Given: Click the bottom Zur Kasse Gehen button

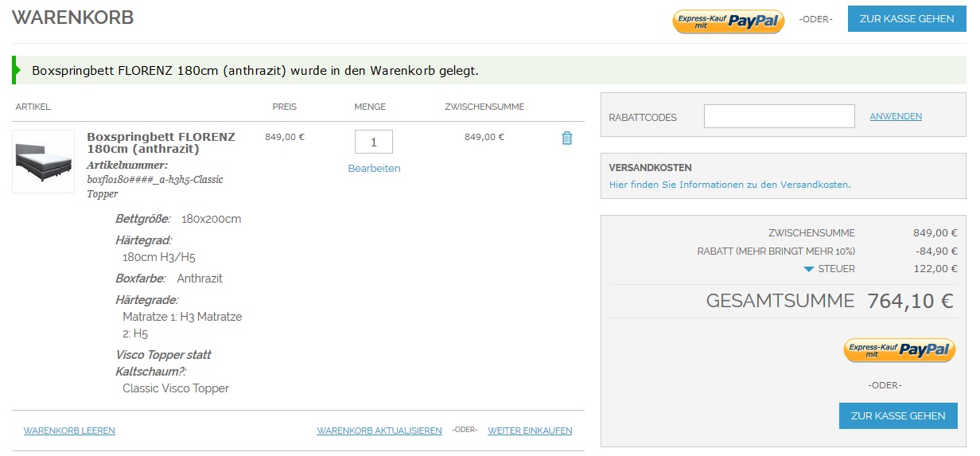Looking at the screenshot, I should (x=898, y=415).
